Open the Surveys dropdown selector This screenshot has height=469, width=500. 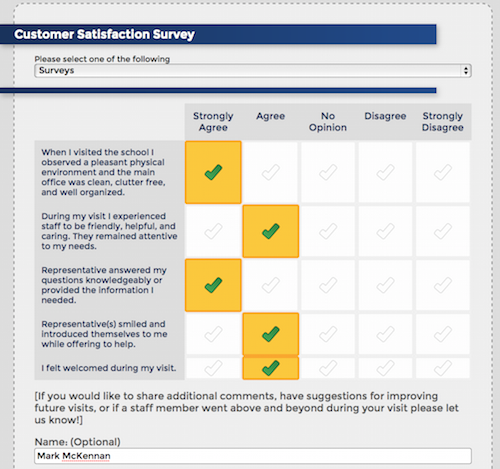point(253,71)
